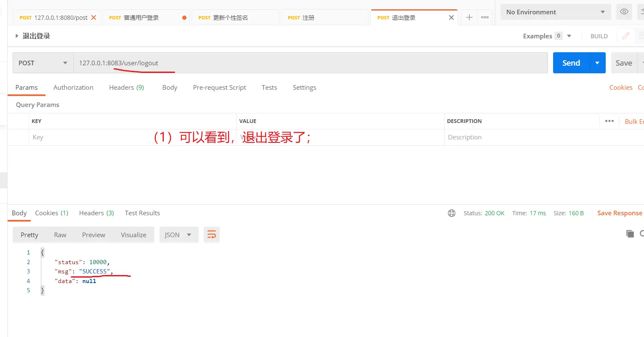Click the request URL input field
Viewport: 644px width, 337px height.
coord(310,63)
